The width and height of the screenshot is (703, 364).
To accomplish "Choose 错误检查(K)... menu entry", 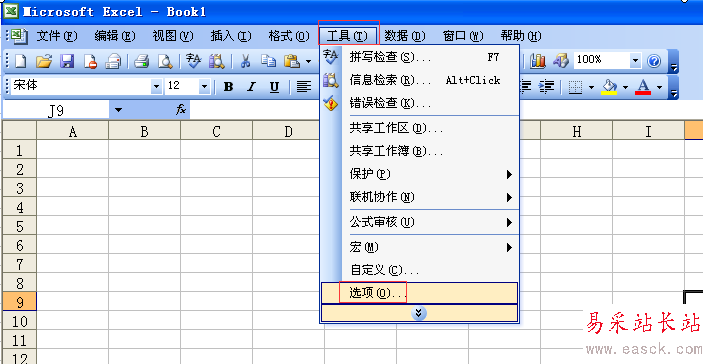I will [420, 104].
